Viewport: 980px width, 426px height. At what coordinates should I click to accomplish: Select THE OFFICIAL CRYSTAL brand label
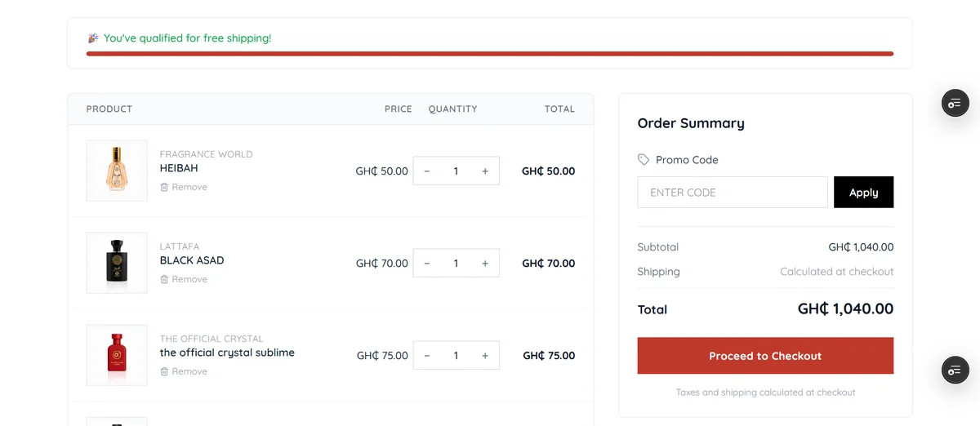pos(212,339)
